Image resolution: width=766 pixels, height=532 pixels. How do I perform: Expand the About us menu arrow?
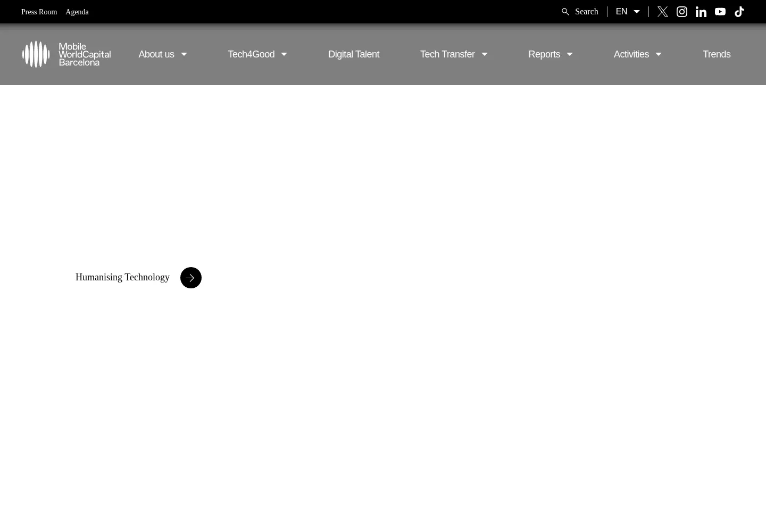pyautogui.click(x=184, y=54)
